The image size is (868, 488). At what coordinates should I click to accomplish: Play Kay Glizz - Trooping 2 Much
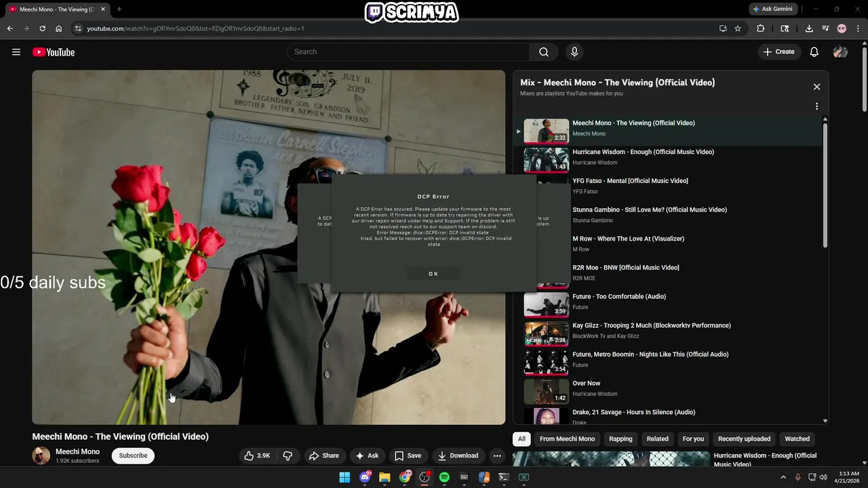668,333
